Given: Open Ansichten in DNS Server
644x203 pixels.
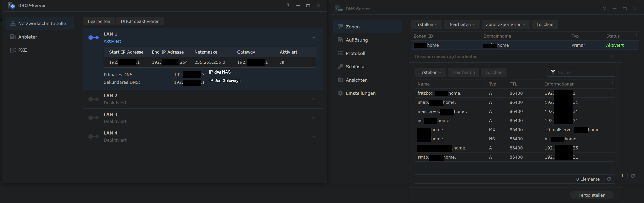Looking at the screenshot, I should (367, 80).
